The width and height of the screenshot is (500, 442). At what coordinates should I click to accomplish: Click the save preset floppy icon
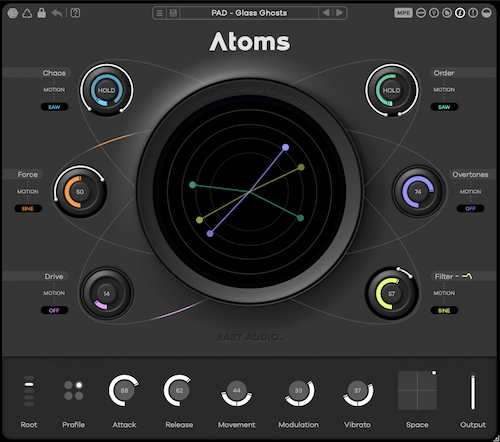[x=173, y=13]
